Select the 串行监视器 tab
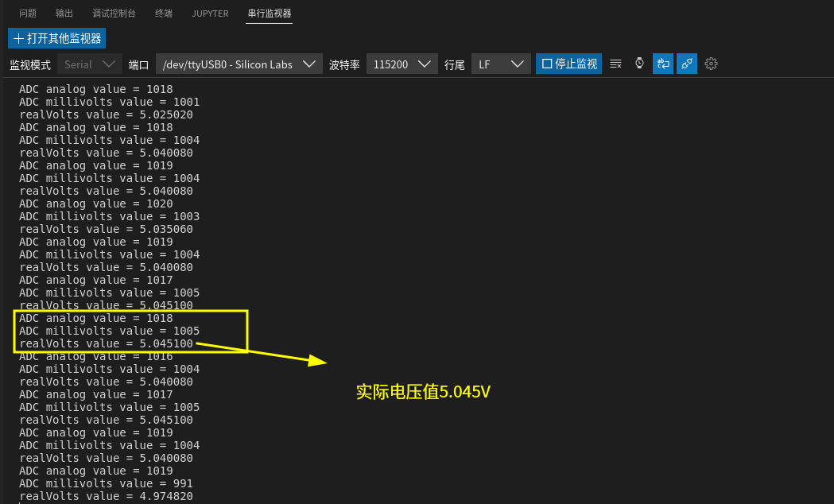This screenshot has height=504, width=834. tap(269, 14)
